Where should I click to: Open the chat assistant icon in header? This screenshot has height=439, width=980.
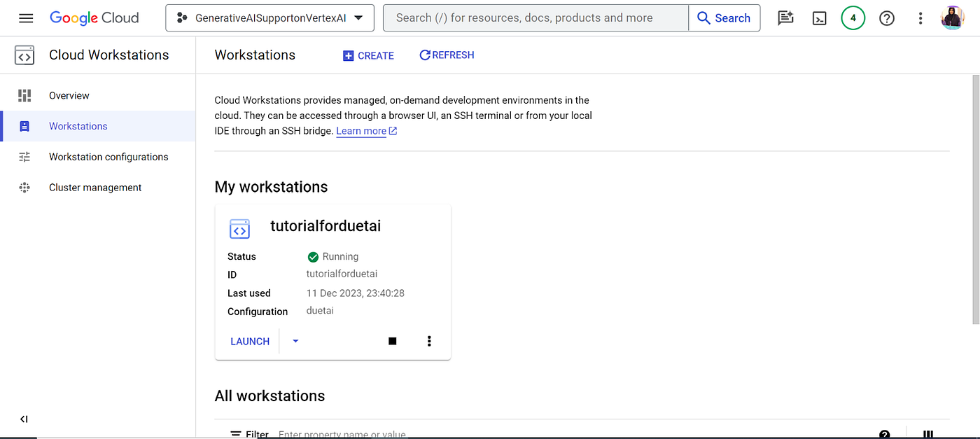785,18
